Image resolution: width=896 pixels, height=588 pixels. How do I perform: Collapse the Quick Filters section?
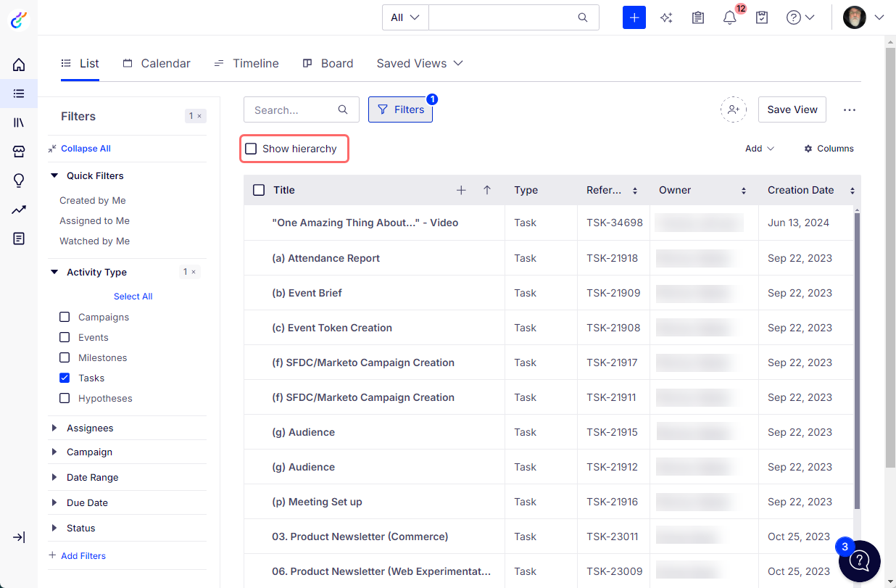coord(54,175)
